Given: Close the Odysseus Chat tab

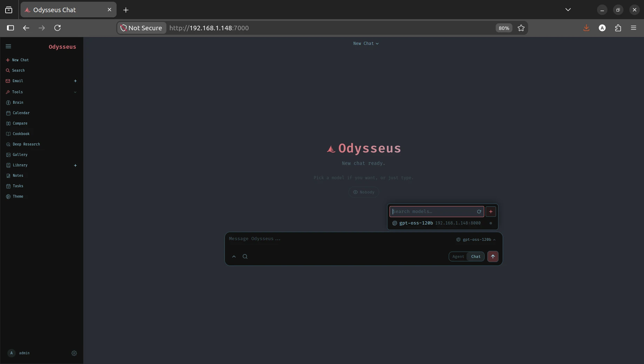Looking at the screenshot, I should point(109,10).
